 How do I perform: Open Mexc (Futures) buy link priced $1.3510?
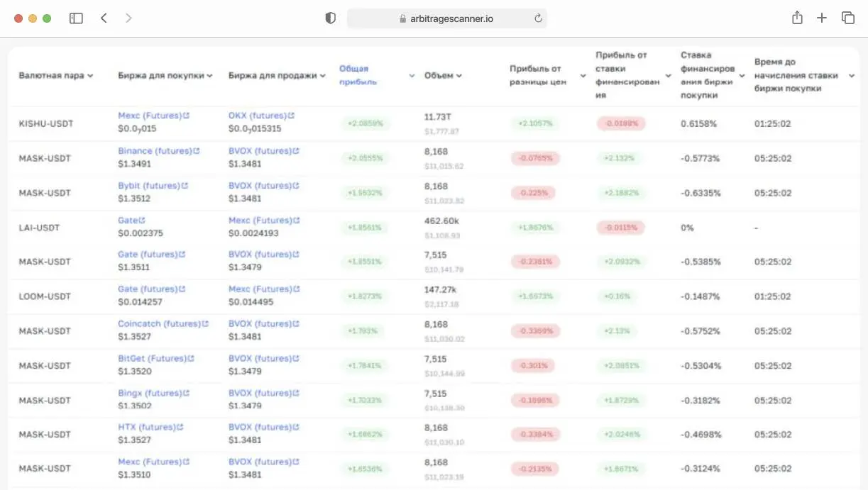tap(150, 462)
